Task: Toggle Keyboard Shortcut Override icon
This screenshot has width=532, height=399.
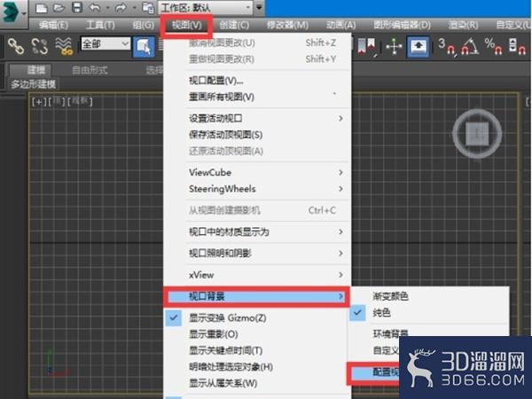Action: [419, 46]
